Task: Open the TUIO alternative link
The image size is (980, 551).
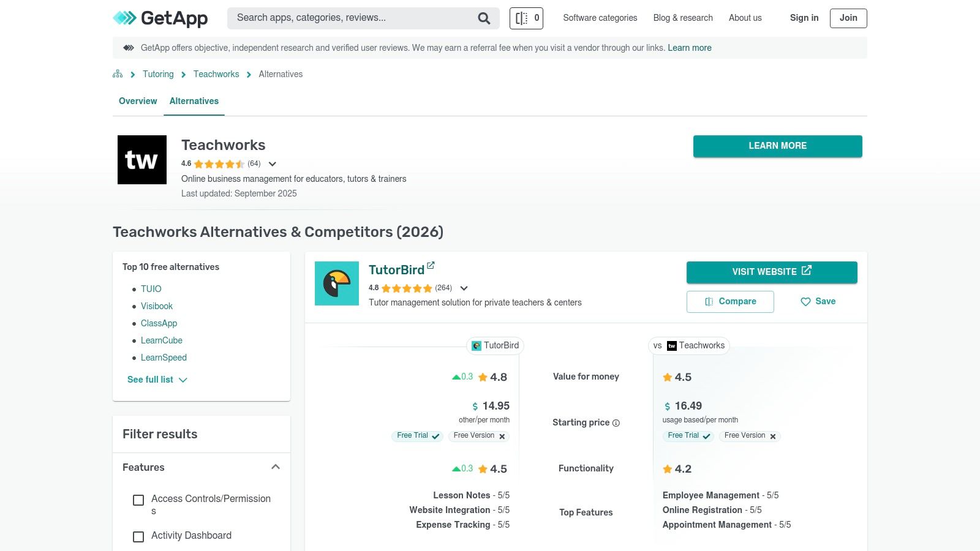Action: [x=151, y=289]
